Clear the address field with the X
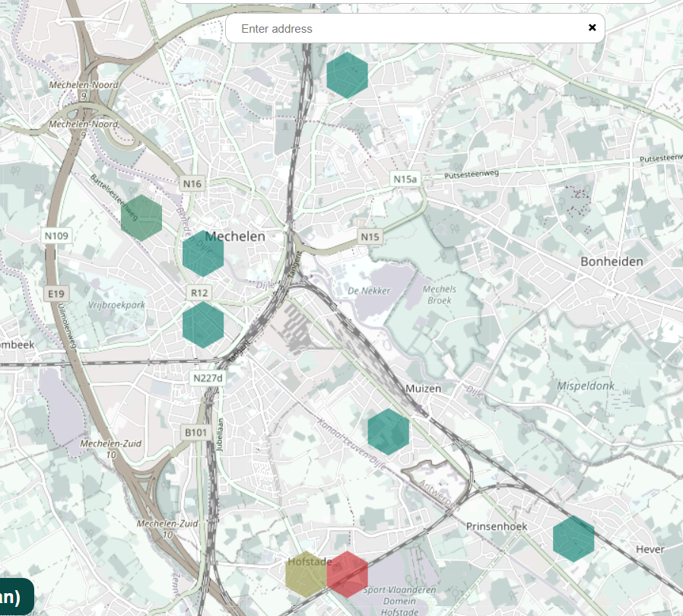683x616 pixels. pyautogui.click(x=592, y=27)
